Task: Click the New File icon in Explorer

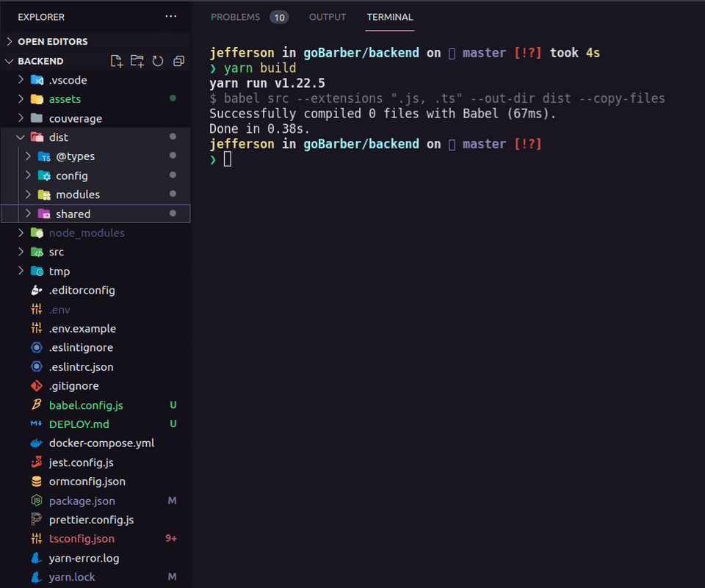Action: coord(116,61)
